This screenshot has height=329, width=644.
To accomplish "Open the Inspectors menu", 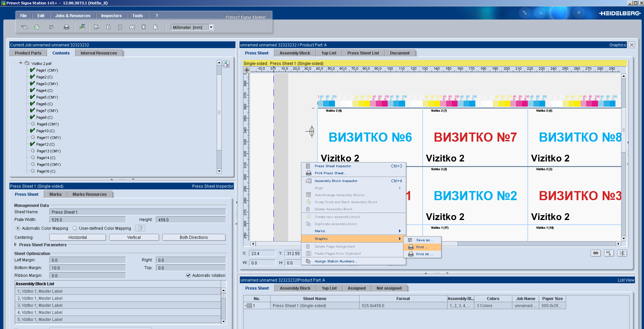I will pos(111,16).
